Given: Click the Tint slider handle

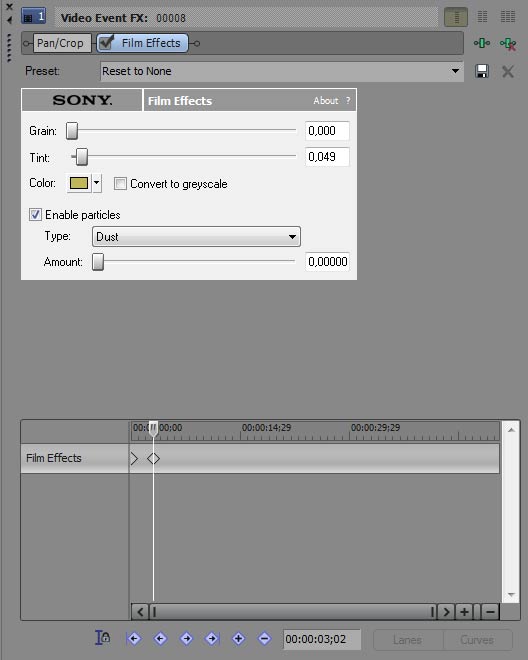Looking at the screenshot, I should [x=82, y=157].
